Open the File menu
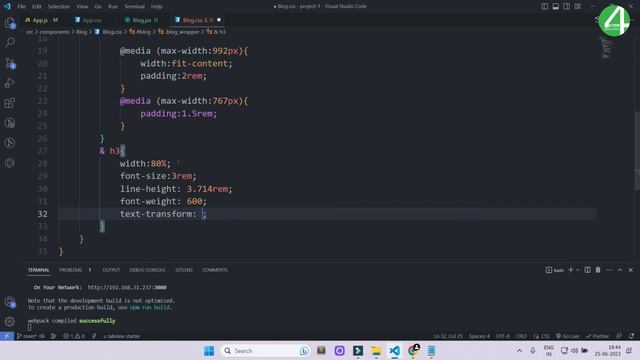 click(22, 7)
